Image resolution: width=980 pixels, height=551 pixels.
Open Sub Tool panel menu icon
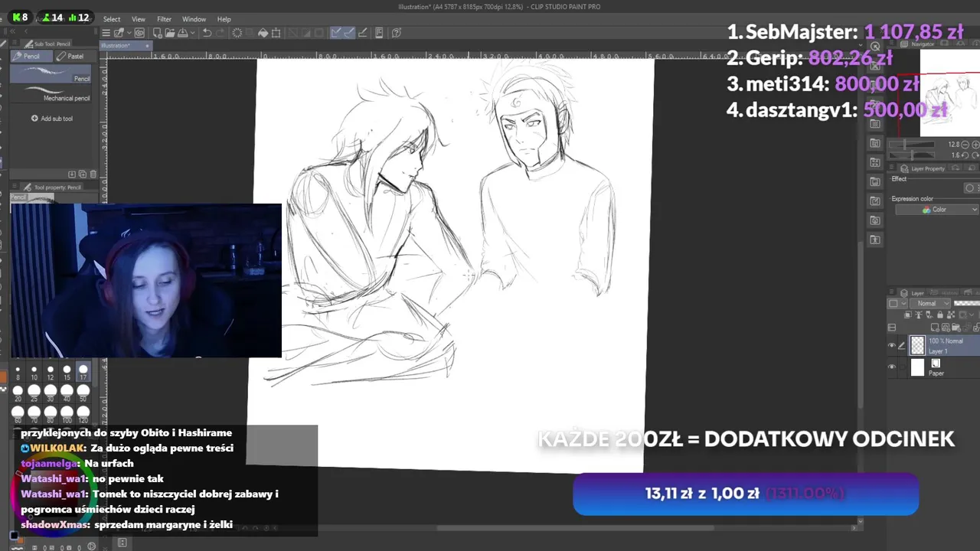point(15,44)
